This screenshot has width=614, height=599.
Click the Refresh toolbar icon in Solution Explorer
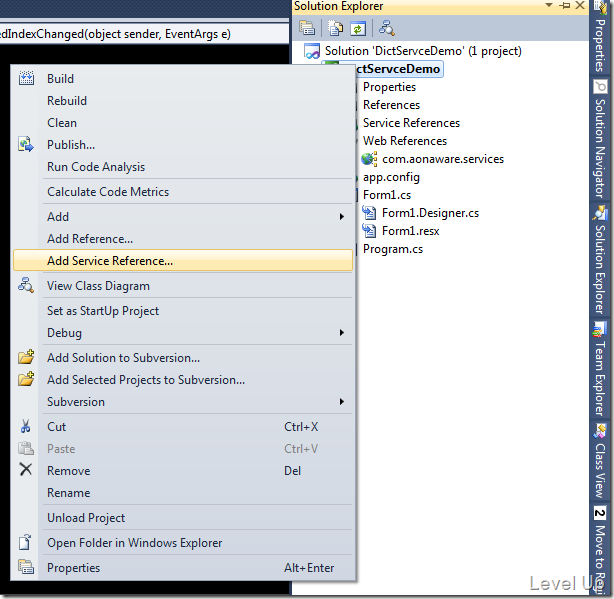(358, 28)
